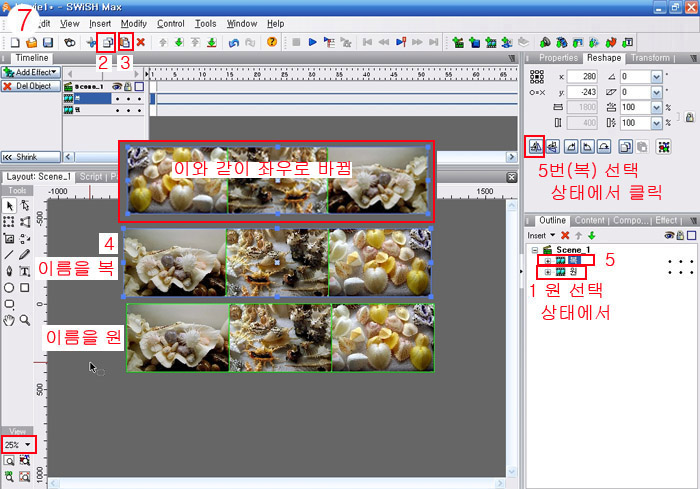Collapse the Scene_1 tree node
The width and height of the screenshot is (700, 489).
(x=535, y=250)
